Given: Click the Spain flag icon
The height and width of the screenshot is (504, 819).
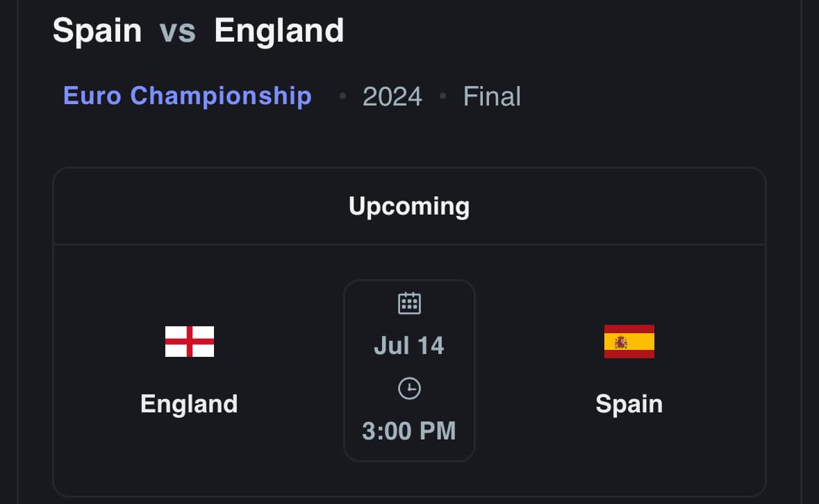Looking at the screenshot, I should 629,342.
